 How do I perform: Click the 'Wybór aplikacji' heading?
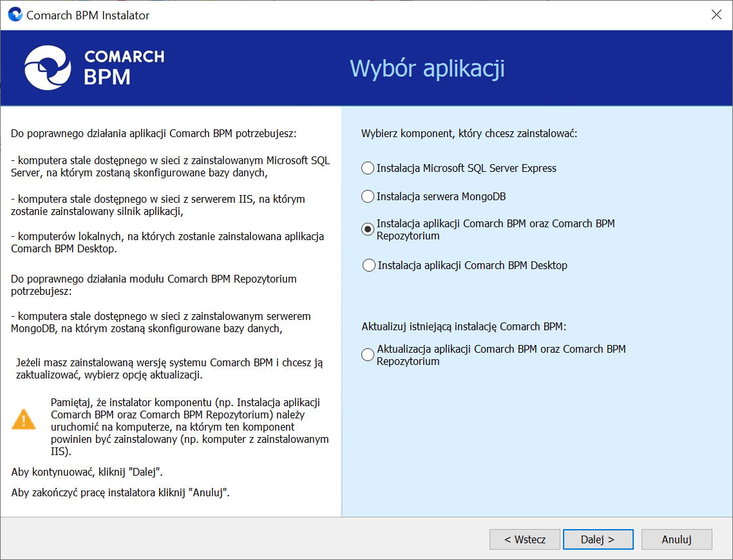tap(427, 68)
